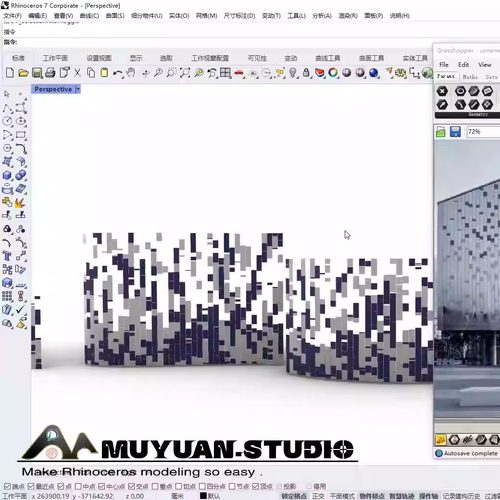The width and height of the screenshot is (500, 500).
Task: Switch to the 曲线工具 toolbar tab
Action: click(x=328, y=58)
